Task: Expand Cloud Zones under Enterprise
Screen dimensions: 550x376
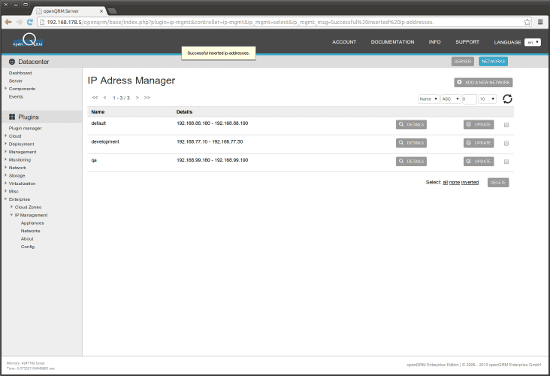Action: click(12, 207)
